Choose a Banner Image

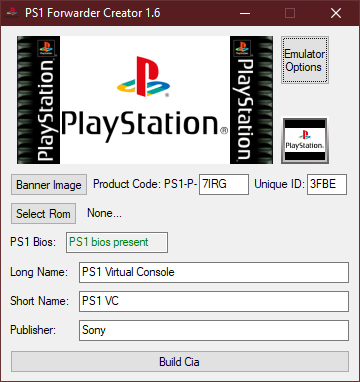[x=49, y=185]
